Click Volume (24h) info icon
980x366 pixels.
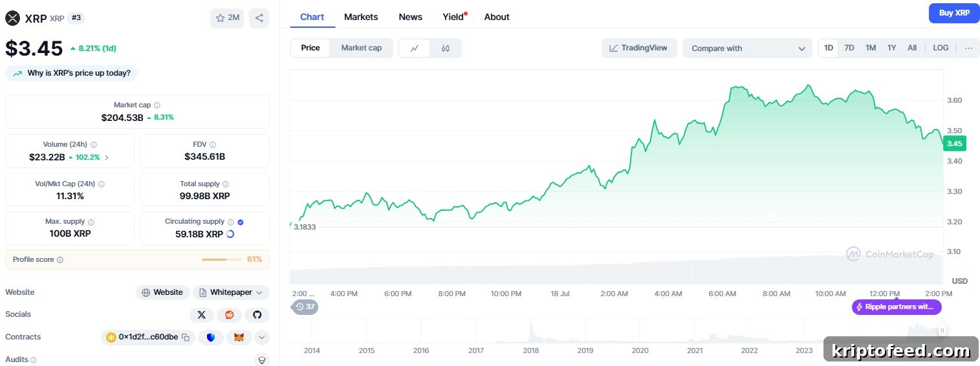pos(94,145)
